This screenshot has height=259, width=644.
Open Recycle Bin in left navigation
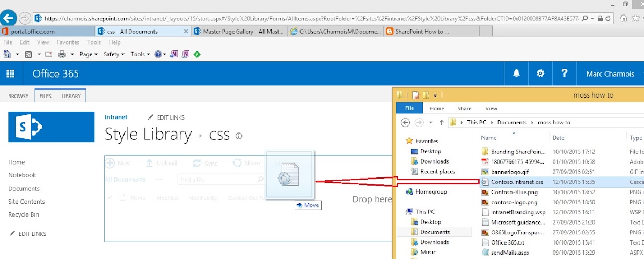[24, 214]
